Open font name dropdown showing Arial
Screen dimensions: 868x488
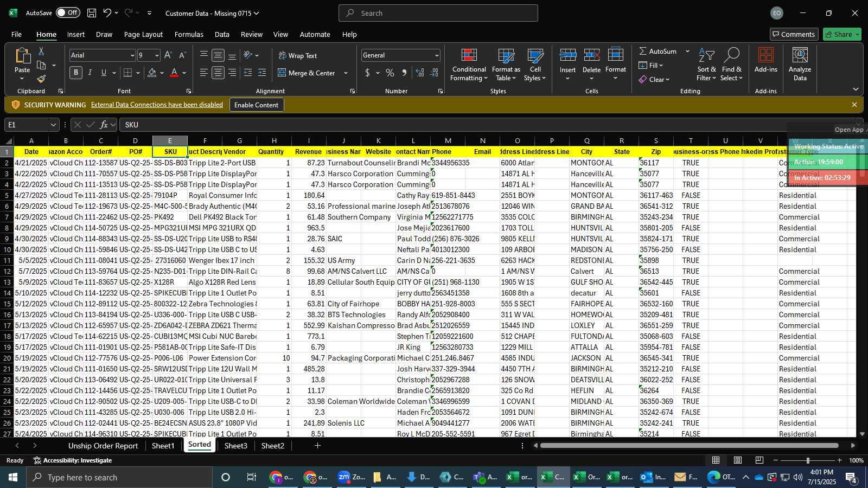(132, 55)
